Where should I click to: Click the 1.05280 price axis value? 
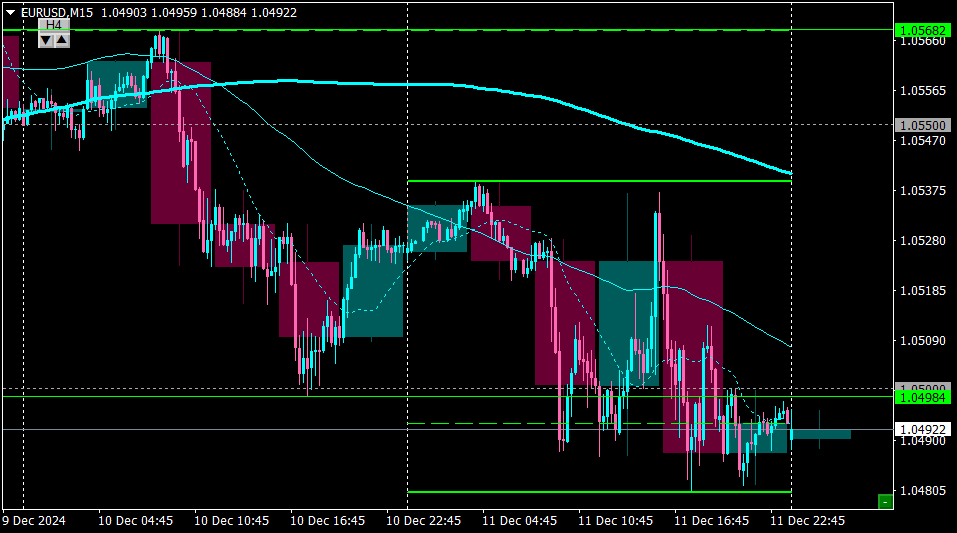pos(923,241)
